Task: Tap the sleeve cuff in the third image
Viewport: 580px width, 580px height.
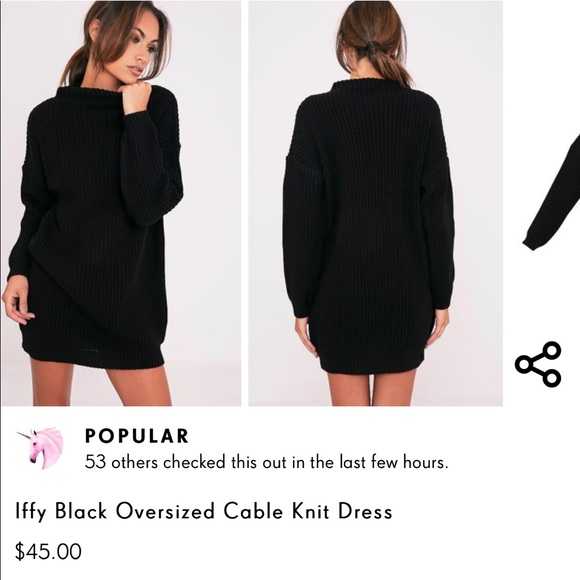Action: (x=533, y=242)
